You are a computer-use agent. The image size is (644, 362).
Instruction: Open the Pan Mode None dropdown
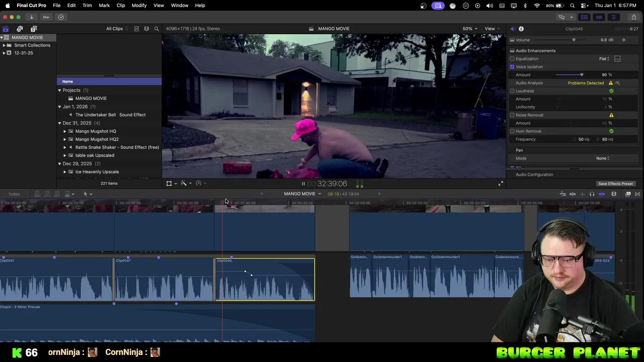pyautogui.click(x=603, y=158)
